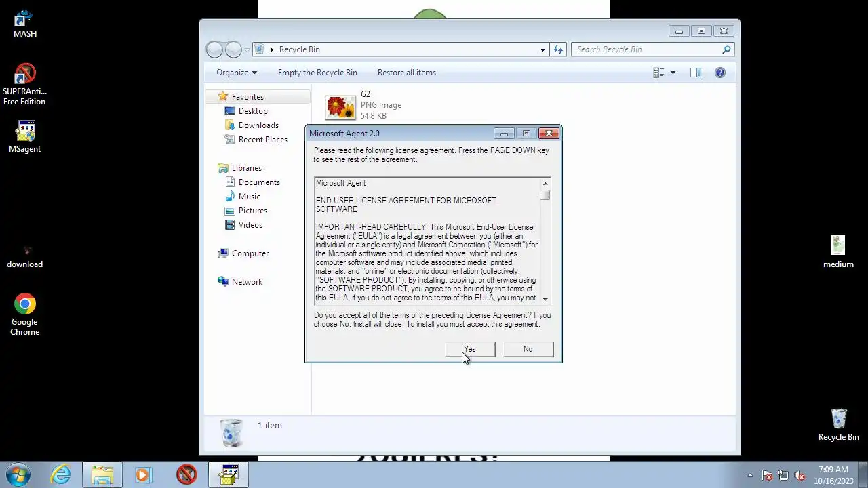This screenshot has height=488, width=868.
Task: Open SUPERAntiSpyware from the taskbar
Action: [x=186, y=474]
